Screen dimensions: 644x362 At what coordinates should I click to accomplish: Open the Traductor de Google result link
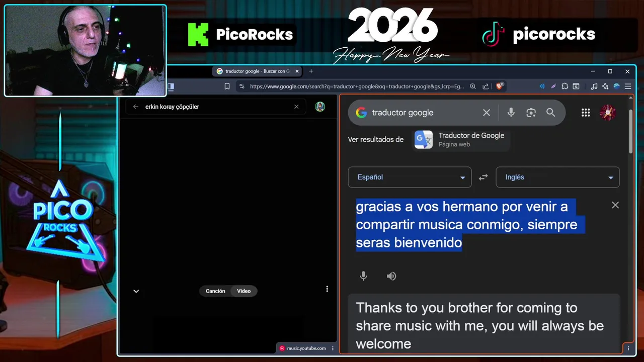(471, 135)
